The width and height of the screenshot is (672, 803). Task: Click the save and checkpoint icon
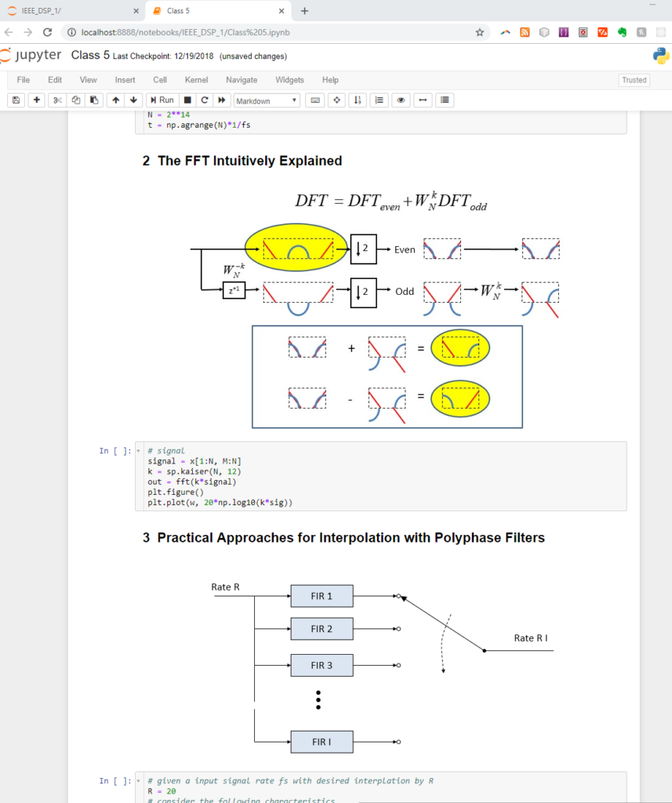(16, 100)
